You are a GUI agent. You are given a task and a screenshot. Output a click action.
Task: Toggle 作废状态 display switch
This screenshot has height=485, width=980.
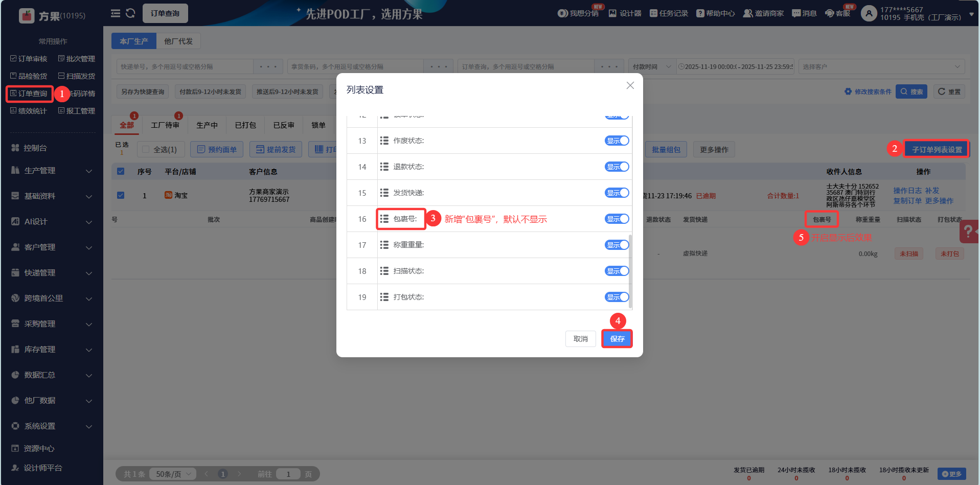pyautogui.click(x=617, y=141)
